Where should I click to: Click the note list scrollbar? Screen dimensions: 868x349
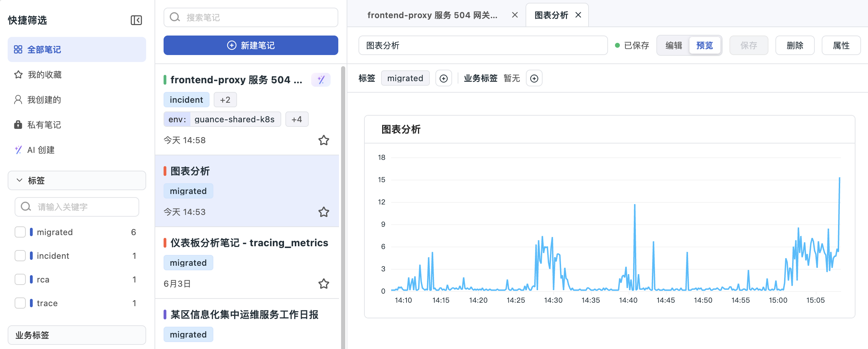click(x=343, y=207)
